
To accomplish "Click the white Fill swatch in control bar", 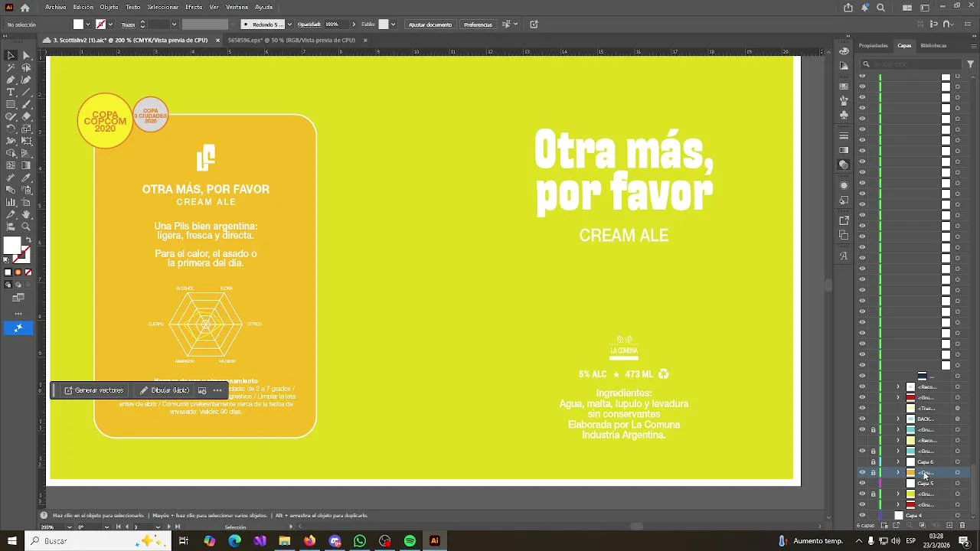I will coord(78,24).
